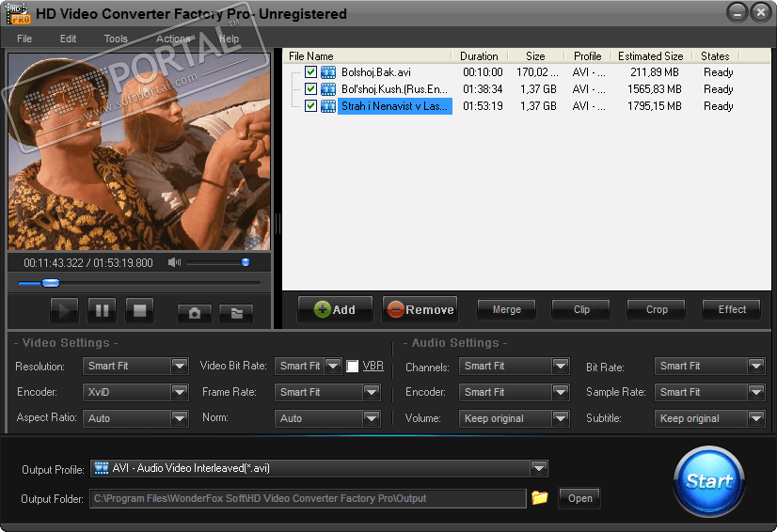Open the Actions menu

(x=173, y=39)
